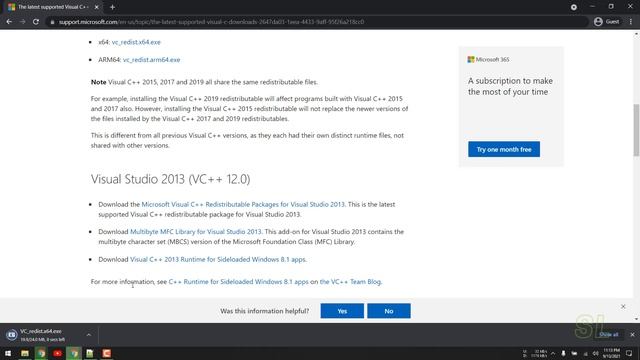Open File Explorer from taskbar
This screenshot has height=360, width=640.
coord(25,353)
